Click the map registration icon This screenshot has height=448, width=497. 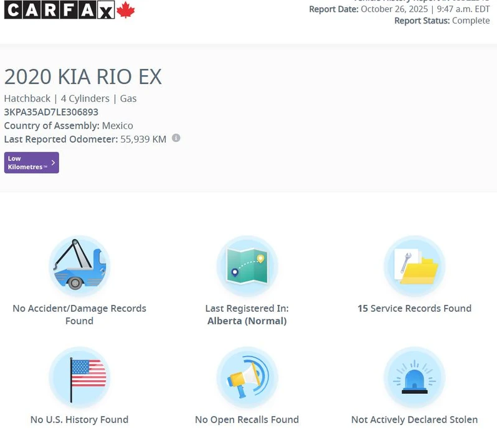click(x=247, y=266)
